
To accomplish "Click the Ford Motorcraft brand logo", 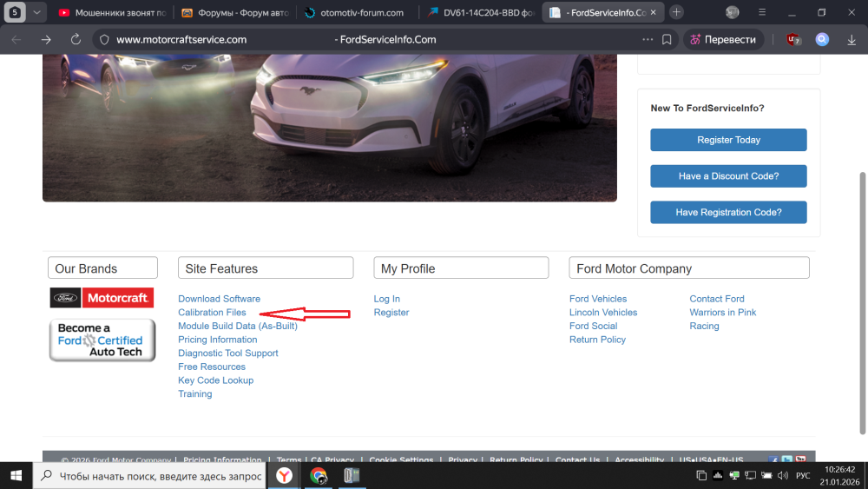I will [102, 298].
